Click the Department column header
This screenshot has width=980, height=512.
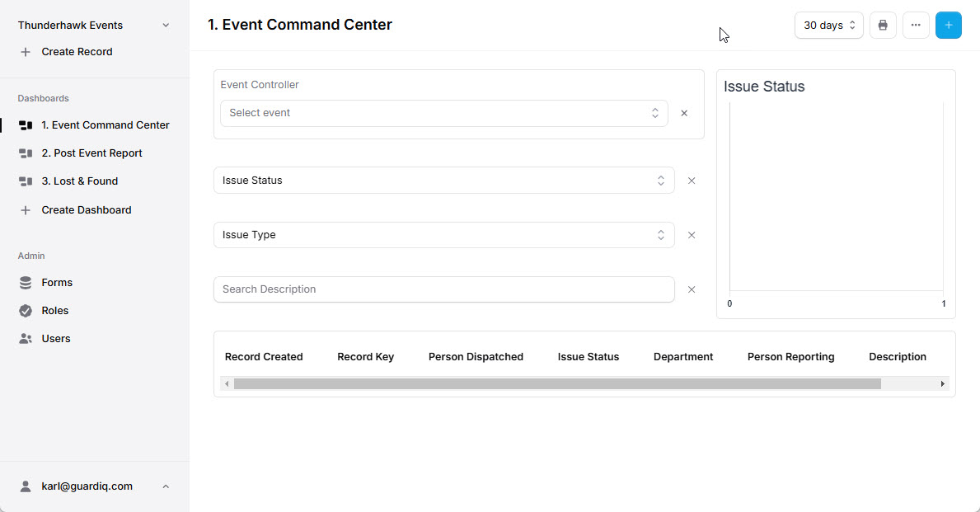pyautogui.click(x=683, y=357)
